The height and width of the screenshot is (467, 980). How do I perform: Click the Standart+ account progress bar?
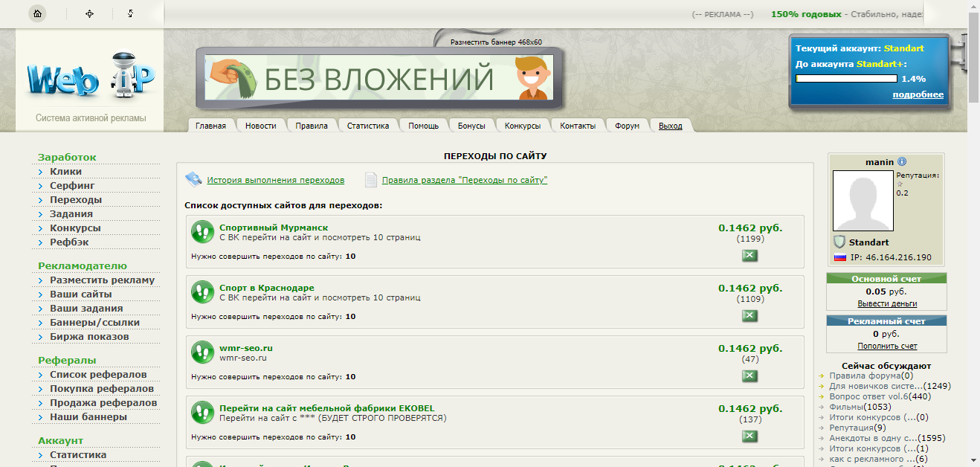tap(846, 78)
